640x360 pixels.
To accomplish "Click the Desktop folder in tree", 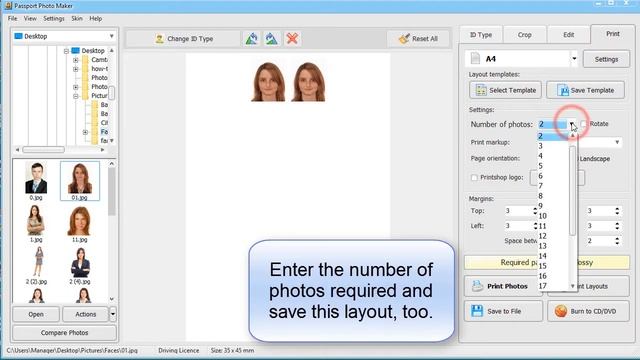I will 93,51.
